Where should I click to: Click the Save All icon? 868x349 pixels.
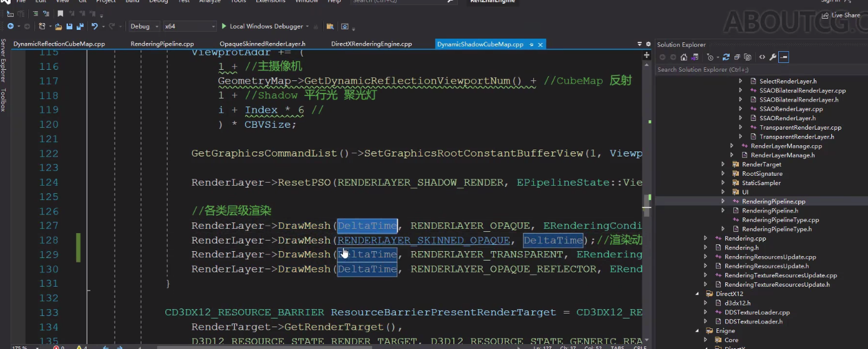(x=80, y=26)
